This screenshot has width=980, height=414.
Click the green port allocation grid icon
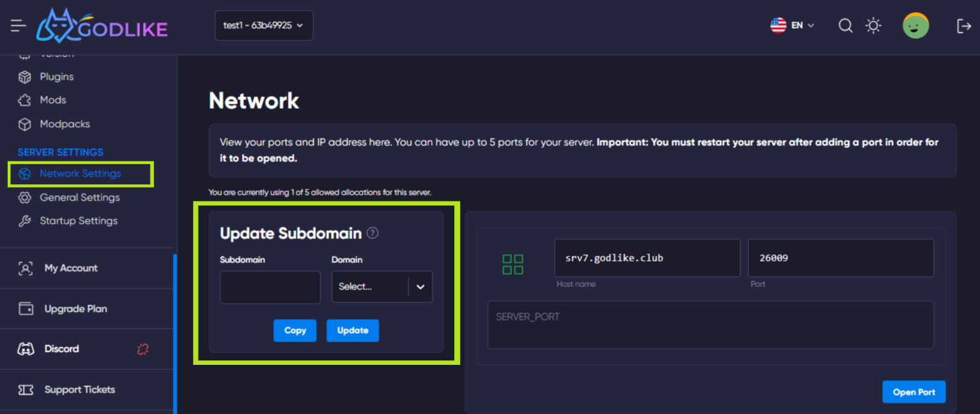pos(513,264)
